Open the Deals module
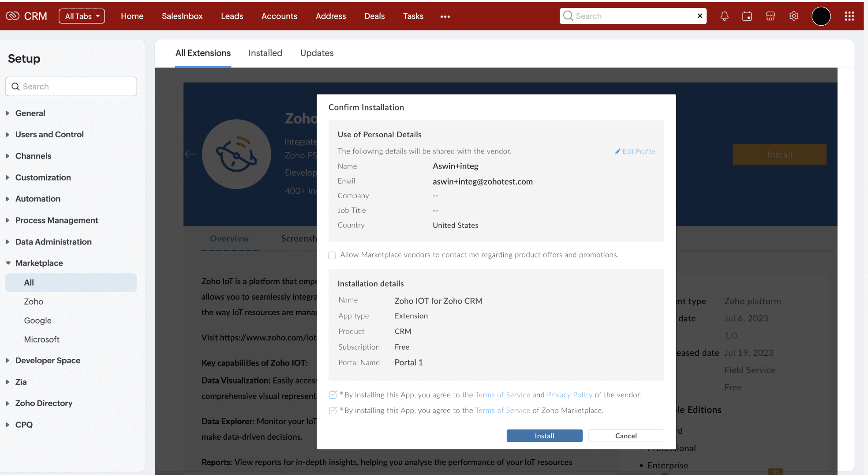Image resolution: width=868 pixels, height=475 pixels. click(374, 16)
